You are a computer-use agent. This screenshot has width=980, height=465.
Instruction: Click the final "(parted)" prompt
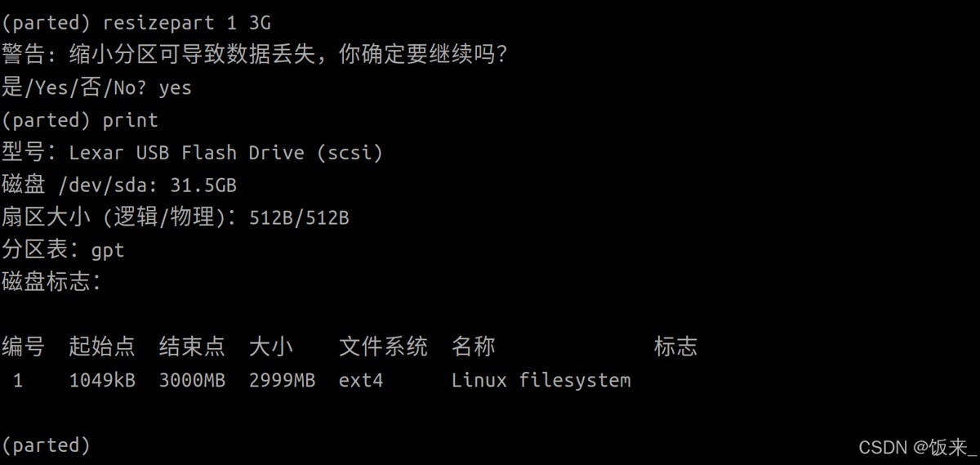pyautogui.click(x=46, y=445)
